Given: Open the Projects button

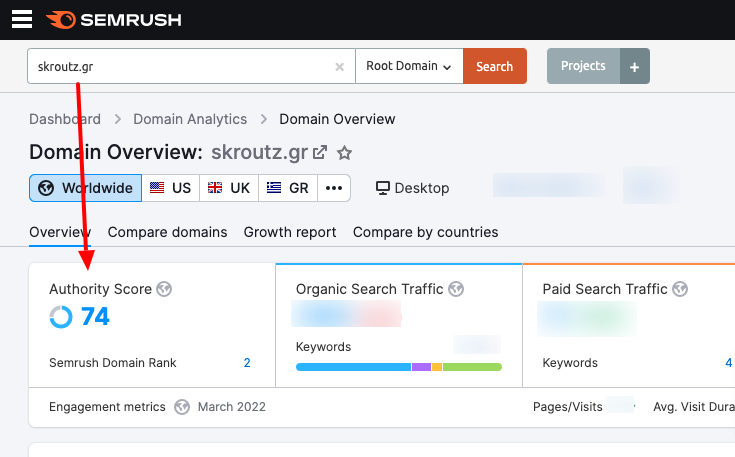Looking at the screenshot, I should pyautogui.click(x=583, y=66).
